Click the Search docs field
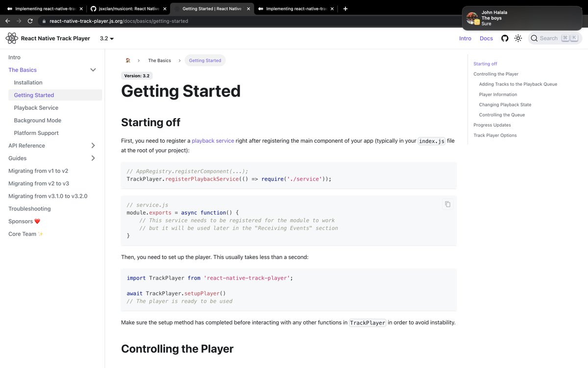The height and width of the screenshot is (368, 588). coord(555,38)
